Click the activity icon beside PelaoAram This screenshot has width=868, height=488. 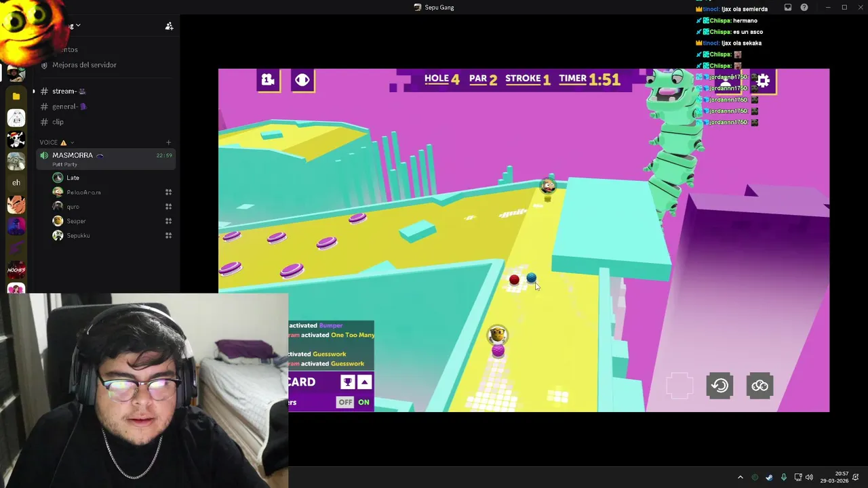click(168, 192)
